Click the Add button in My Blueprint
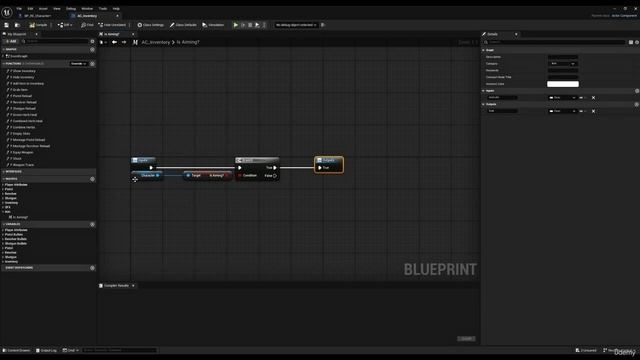This screenshot has height=360, width=640. coord(11,41)
